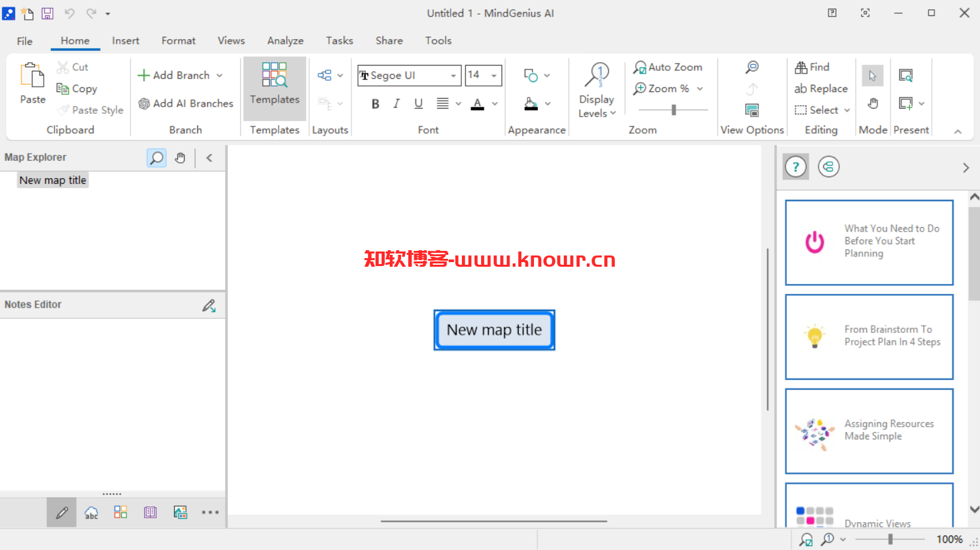Expand the branch shape dropdown arrow
The height and width of the screenshot is (550, 980).
547,75
